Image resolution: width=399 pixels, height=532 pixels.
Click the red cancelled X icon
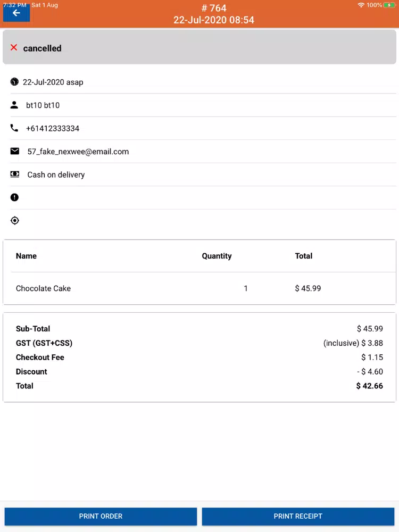click(x=14, y=47)
